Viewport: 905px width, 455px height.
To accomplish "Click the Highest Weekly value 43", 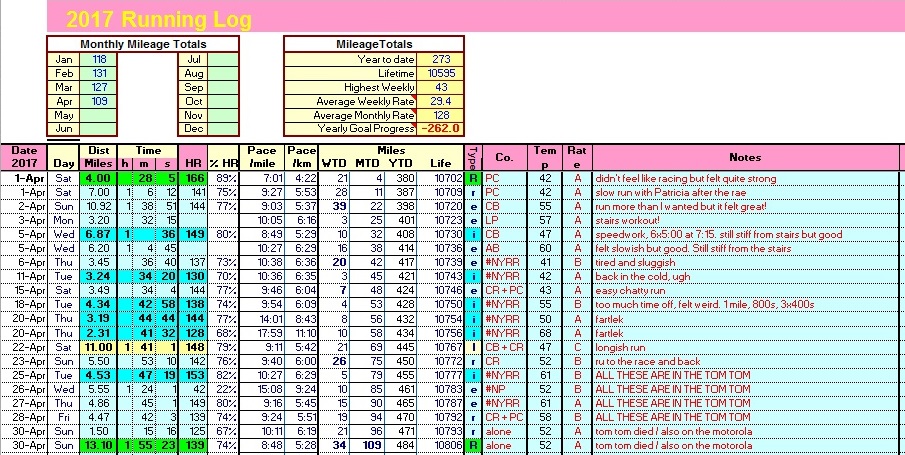I will pyautogui.click(x=439, y=87).
